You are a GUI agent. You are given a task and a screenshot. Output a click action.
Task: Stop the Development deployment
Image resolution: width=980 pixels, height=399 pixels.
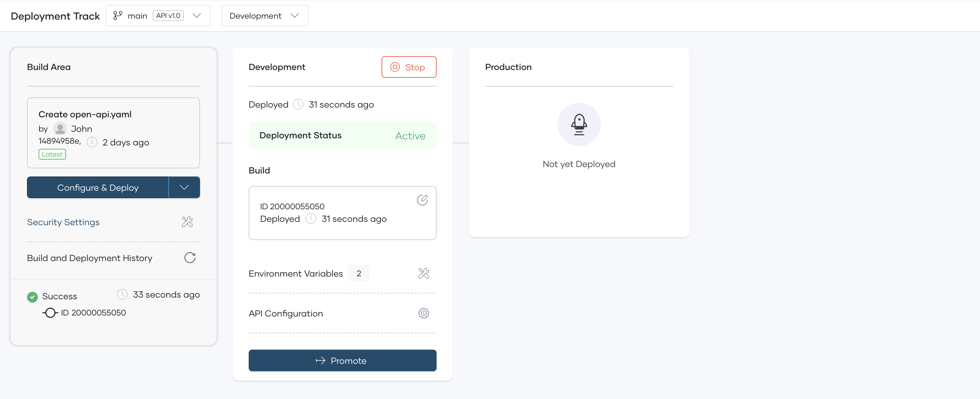pos(409,67)
